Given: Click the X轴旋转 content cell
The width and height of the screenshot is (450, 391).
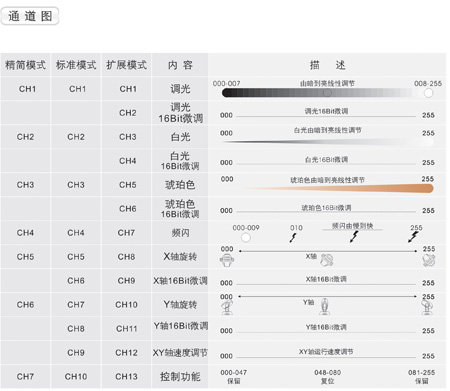Looking at the screenshot, I should [180, 257].
